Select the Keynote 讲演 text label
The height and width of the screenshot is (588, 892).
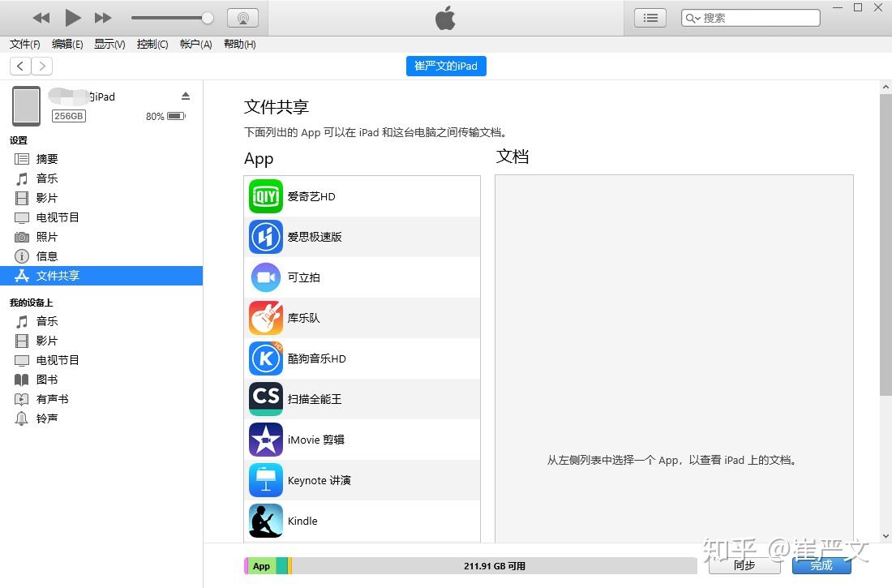(319, 480)
